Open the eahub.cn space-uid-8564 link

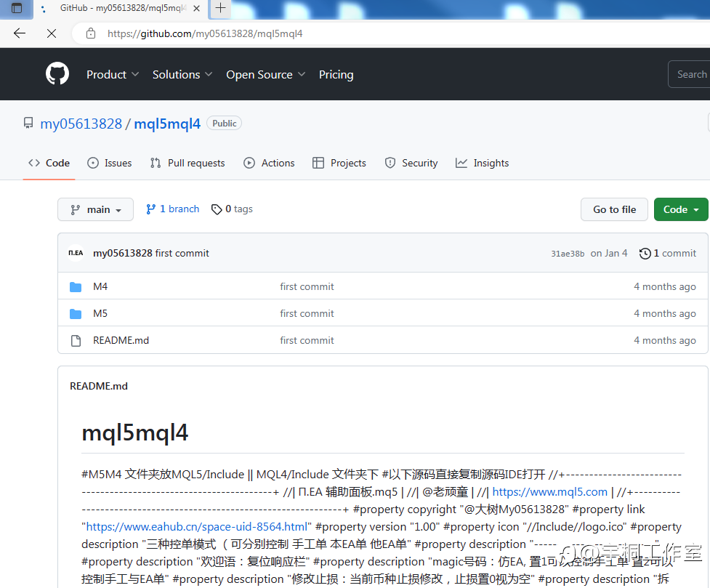click(x=196, y=526)
